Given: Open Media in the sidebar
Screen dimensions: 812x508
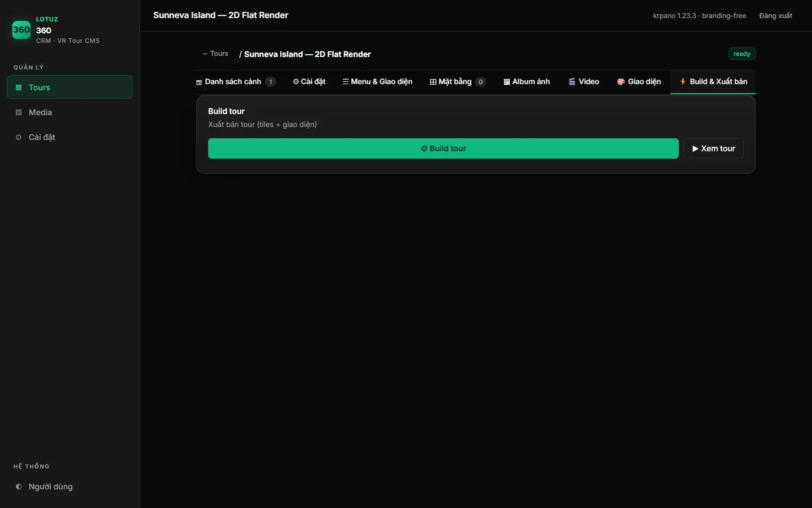Looking at the screenshot, I should 69,112.
